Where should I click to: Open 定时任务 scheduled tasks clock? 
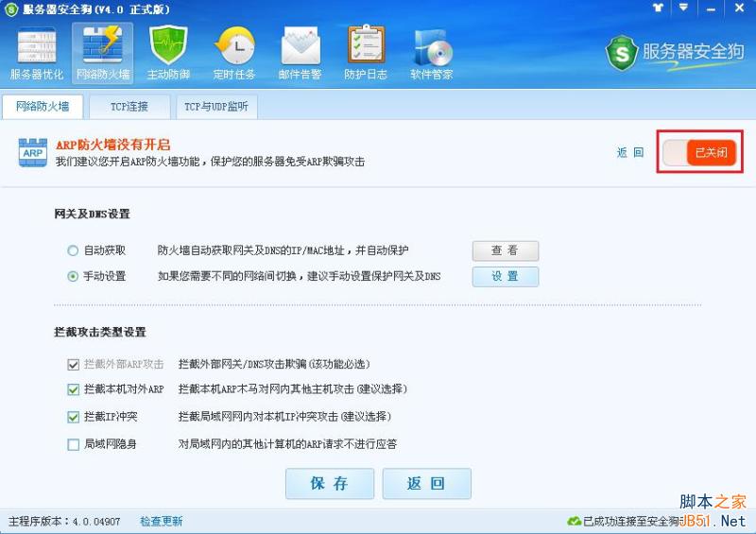click(x=234, y=54)
